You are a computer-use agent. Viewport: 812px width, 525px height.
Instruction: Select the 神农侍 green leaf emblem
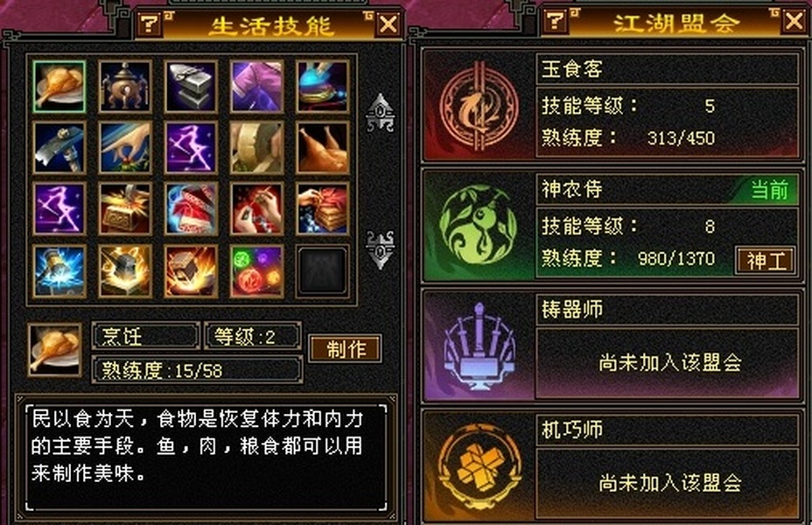point(478,226)
